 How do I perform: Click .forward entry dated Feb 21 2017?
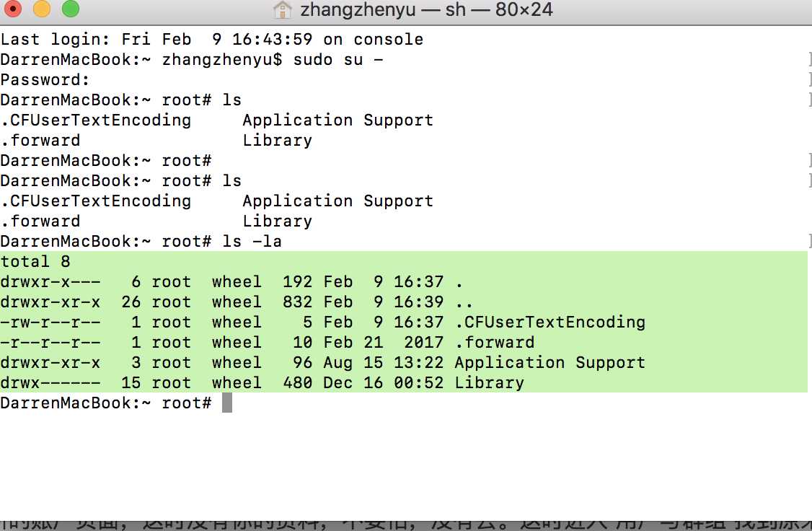pyautogui.click(x=494, y=342)
